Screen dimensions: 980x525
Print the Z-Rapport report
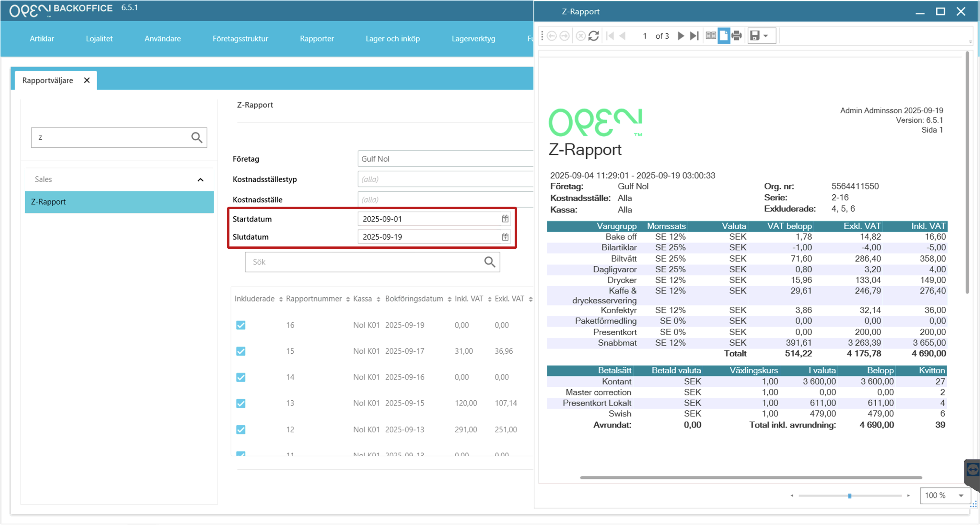(x=737, y=36)
